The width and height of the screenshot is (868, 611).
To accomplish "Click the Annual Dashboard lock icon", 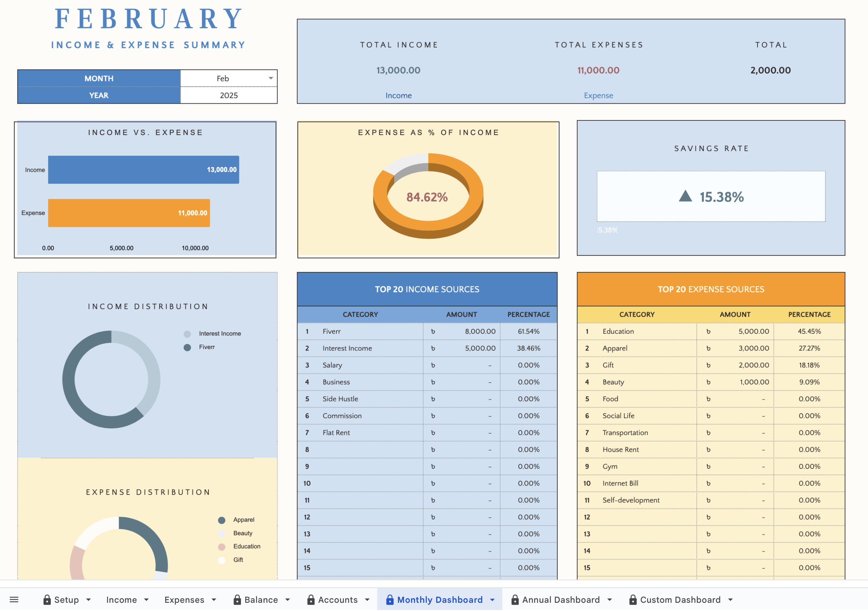I will coord(514,600).
